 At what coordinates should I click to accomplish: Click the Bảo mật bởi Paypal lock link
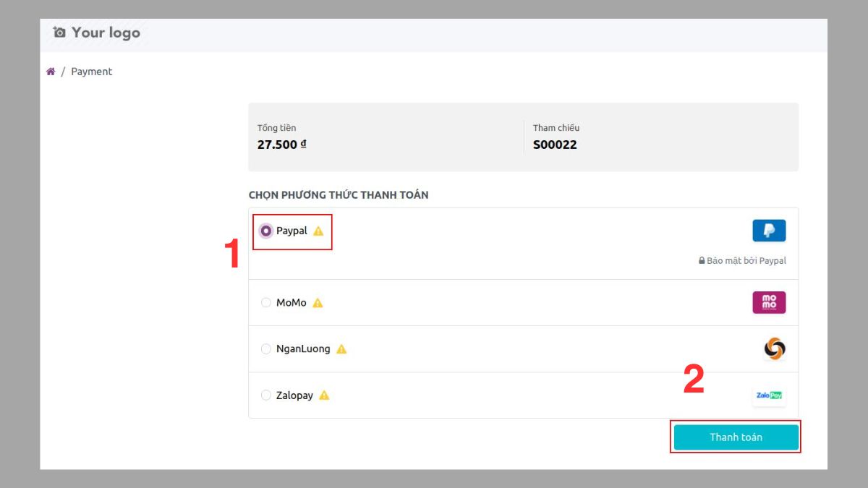(741, 260)
